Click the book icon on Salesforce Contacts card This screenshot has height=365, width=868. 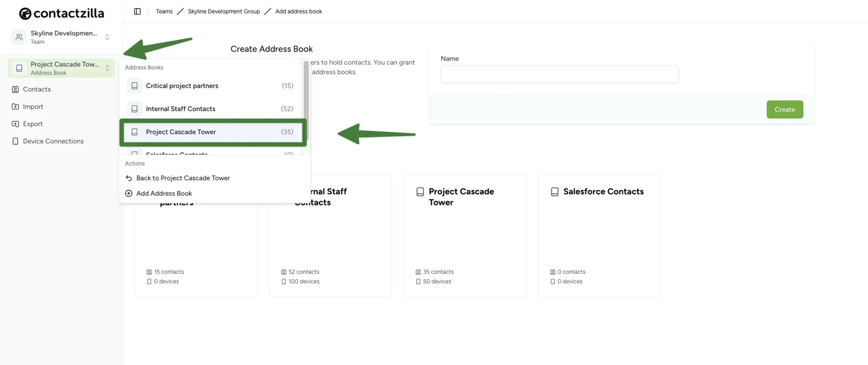coord(554,192)
